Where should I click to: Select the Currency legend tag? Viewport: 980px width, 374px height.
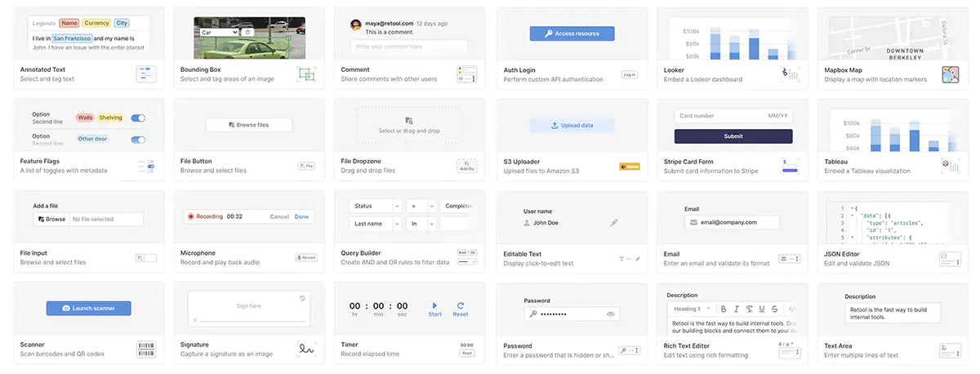tap(97, 23)
